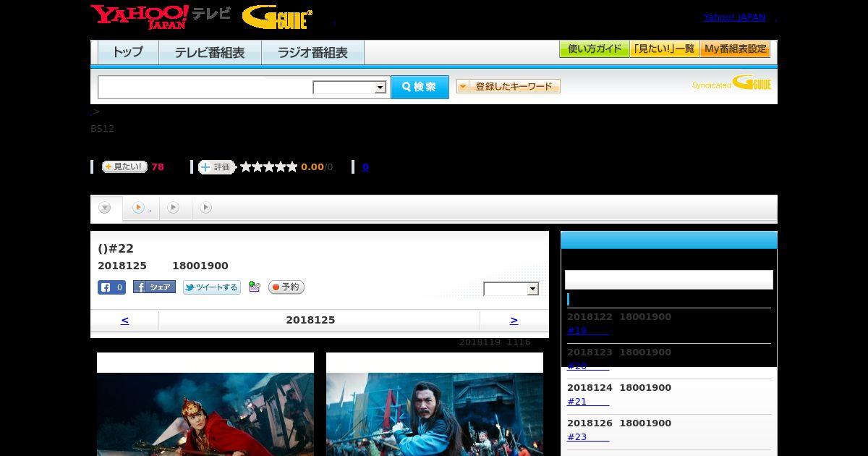This screenshot has width=868, height=456.
Task: Click the Facebook like count button
Action: point(111,287)
